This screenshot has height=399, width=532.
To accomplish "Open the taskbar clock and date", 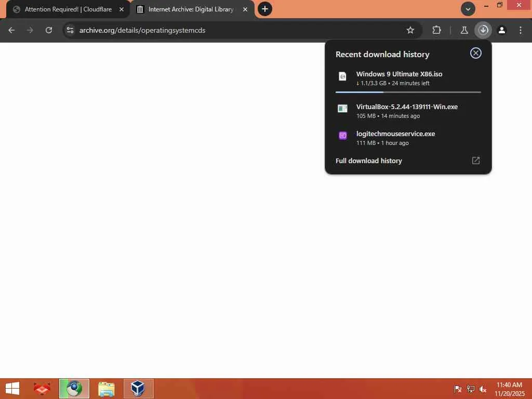I will pyautogui.click(x=509, y=389).
